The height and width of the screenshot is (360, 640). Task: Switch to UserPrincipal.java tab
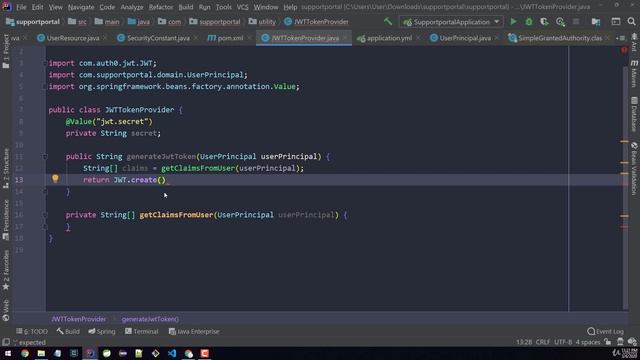pyautogui.click(x=465, y=38)
